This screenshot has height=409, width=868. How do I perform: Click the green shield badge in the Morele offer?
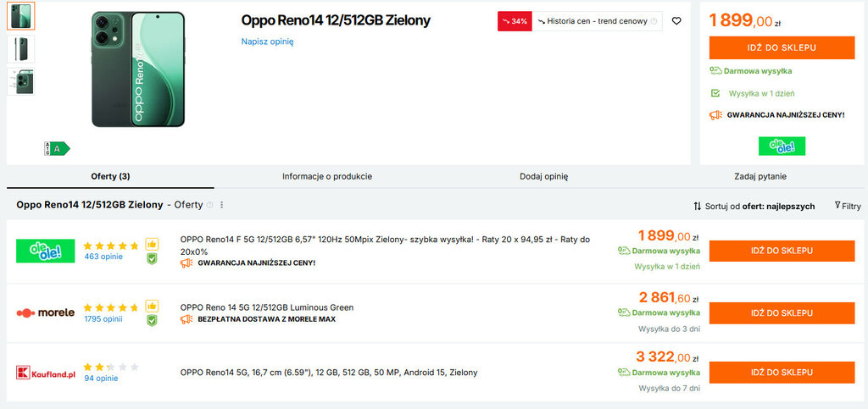pyautogui.click(x=152, y=320)
